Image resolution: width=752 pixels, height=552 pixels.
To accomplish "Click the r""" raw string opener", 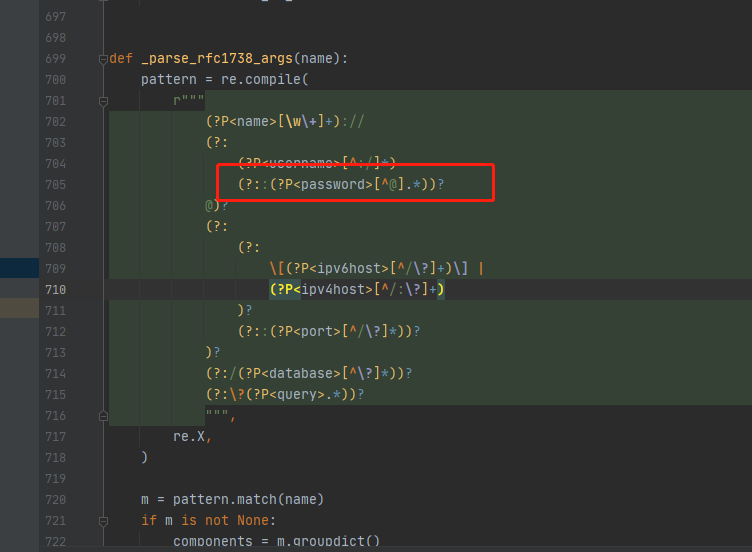I will pos(189,100).
